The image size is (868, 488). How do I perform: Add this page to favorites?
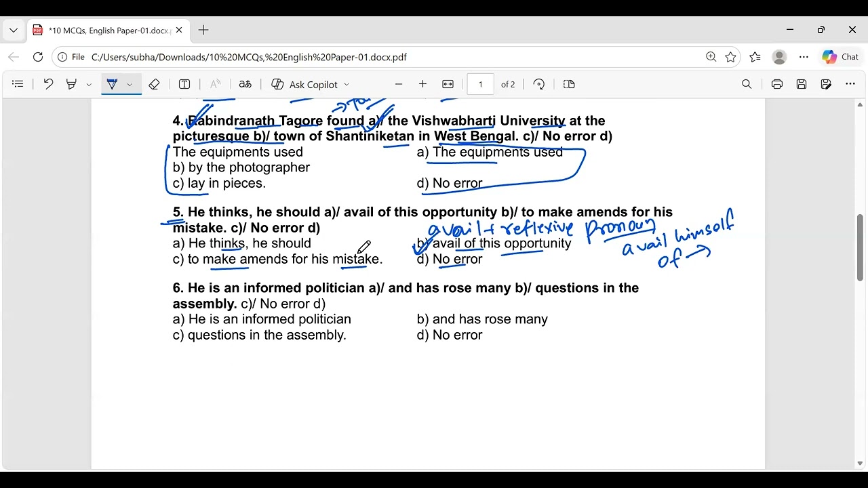(x=730, y=57)
